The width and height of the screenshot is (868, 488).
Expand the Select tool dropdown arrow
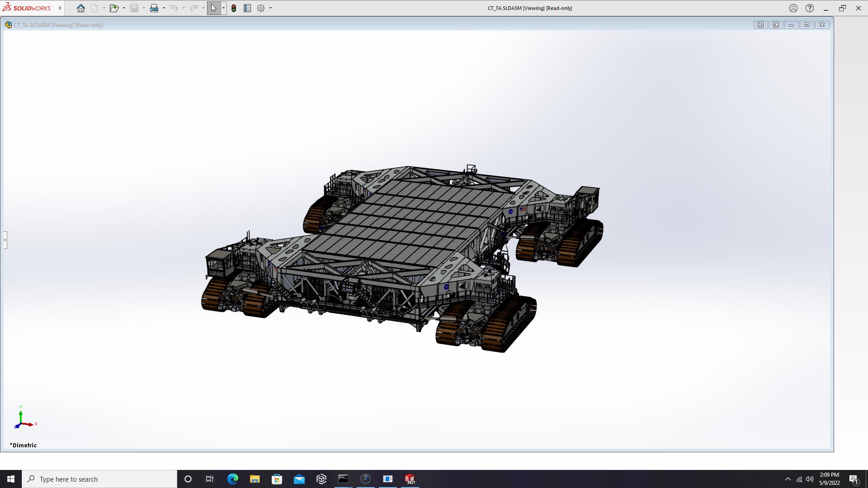(x=223, y=8)
